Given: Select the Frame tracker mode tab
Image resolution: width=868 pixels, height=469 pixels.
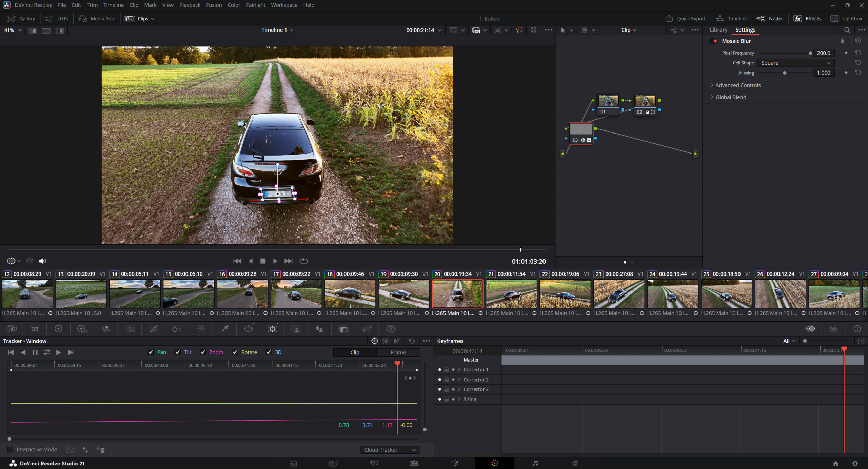Looking at the screenshot, I should click(x=398, y=352).
